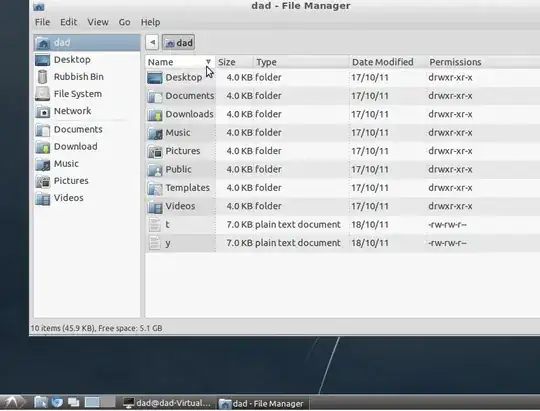Image resolution: width=540 pixels, height=411 pixels.
Task: Select the Desktop folder icon in the file list
Action: point(155,78)
